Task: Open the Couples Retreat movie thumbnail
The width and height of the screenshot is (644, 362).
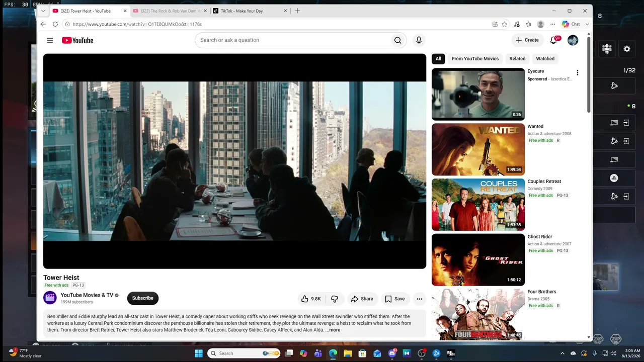Action: tap(478, 205)
